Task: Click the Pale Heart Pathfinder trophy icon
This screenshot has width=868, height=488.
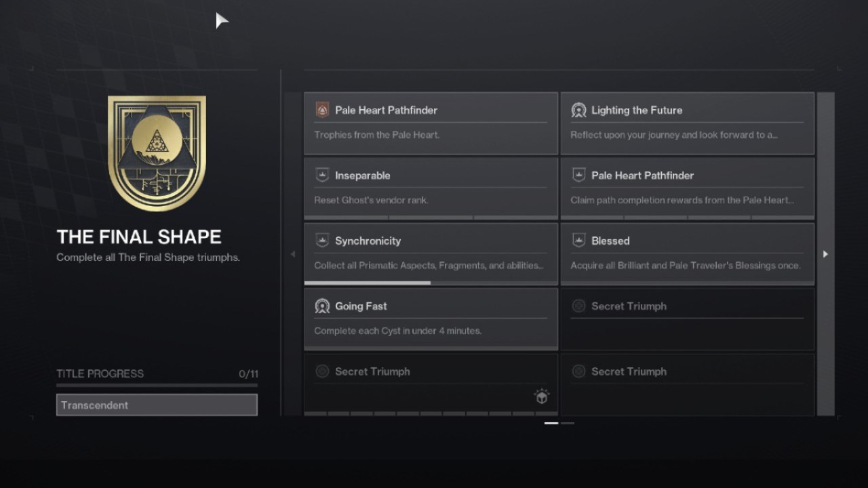Action: [x=322, y=110]
